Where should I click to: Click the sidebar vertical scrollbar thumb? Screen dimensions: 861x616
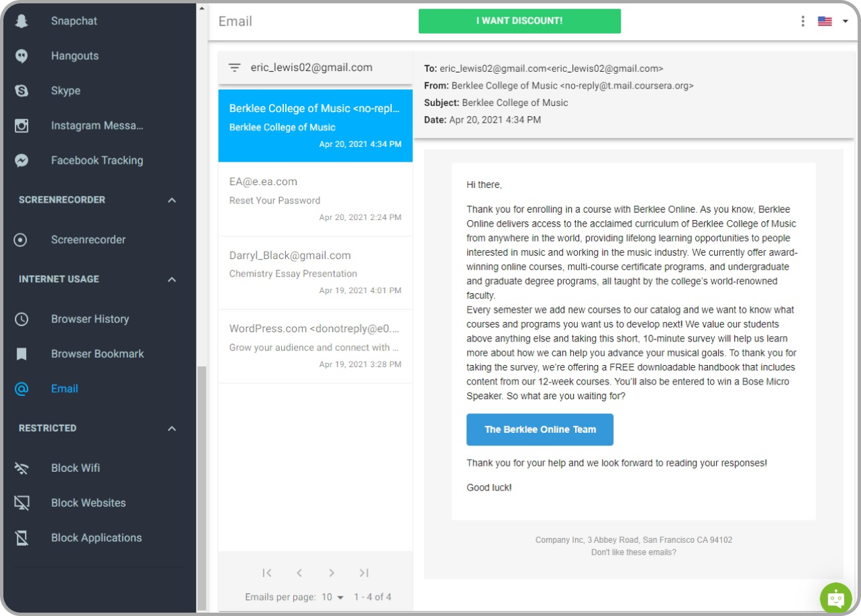click(201, 489)
